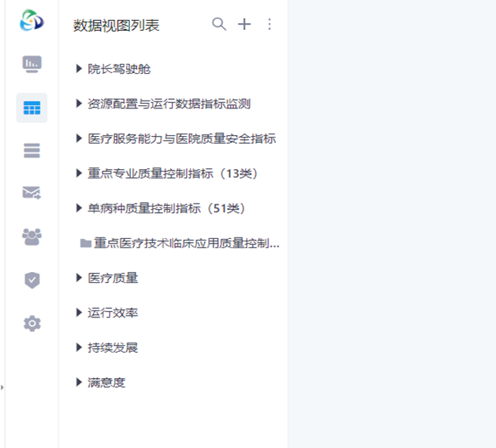
Task: Open the vertical three-dot more menu
Action: 269,24
